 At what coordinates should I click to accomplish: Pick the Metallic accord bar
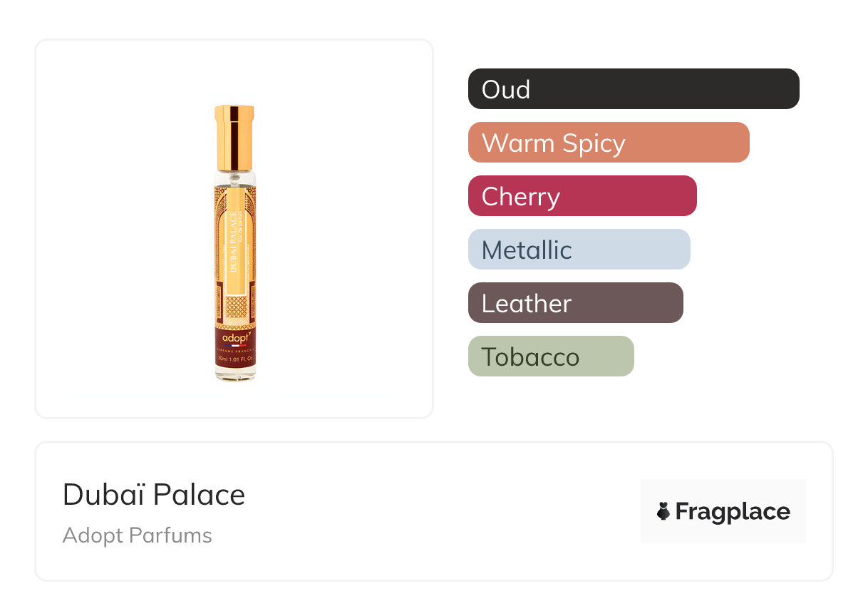579,250
